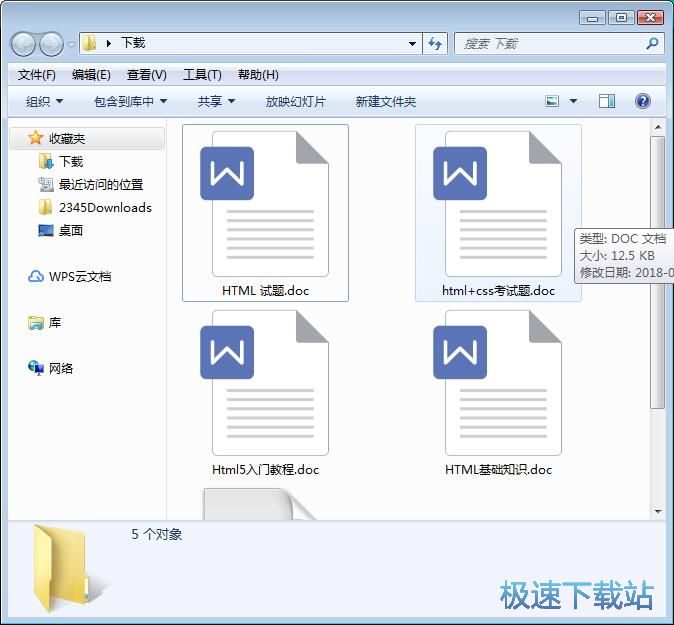Image resolution: width=674 pixels, height=625 pixels.
Task: Select the HTML 试题.doc file thumbnail
Action: (x=265, y=204)
